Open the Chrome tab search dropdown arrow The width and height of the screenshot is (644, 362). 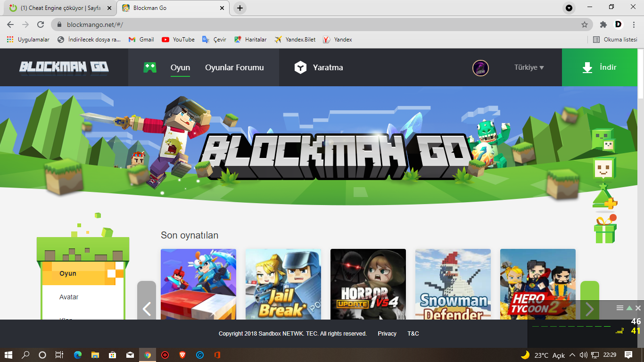point(569,8)
